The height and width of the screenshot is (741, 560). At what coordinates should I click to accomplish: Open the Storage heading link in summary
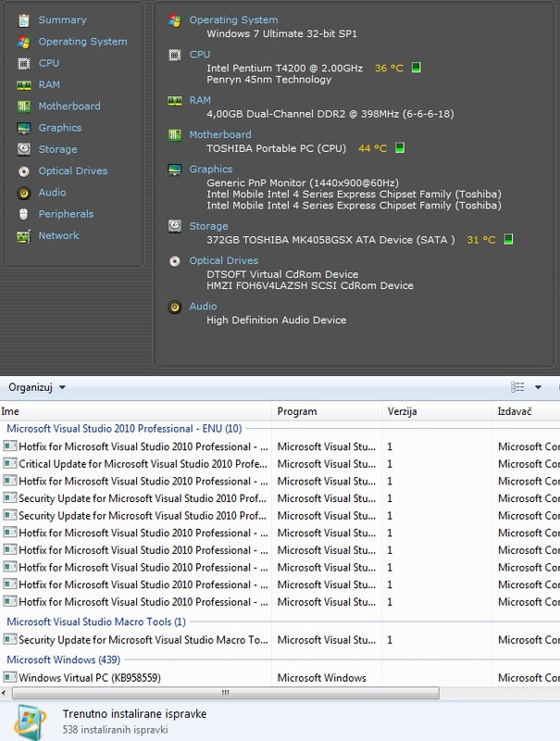[208, 226]
